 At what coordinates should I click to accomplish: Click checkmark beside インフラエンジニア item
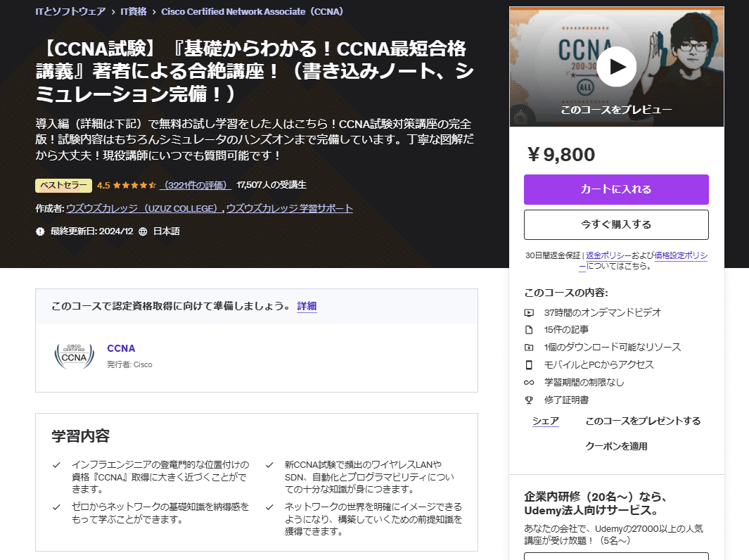click(56, 465)
